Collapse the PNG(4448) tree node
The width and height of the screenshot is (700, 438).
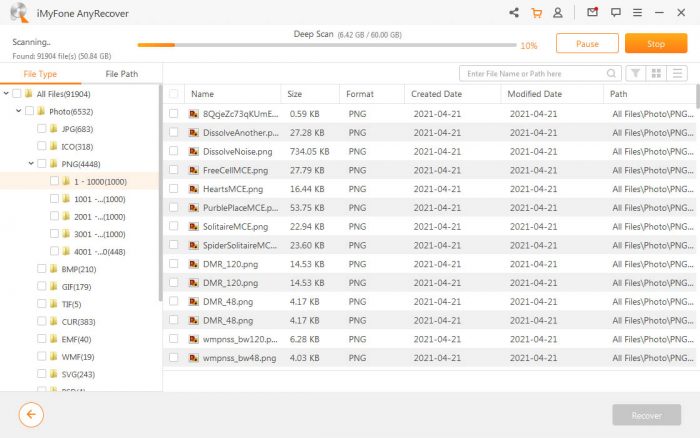[x=31, y=163]
